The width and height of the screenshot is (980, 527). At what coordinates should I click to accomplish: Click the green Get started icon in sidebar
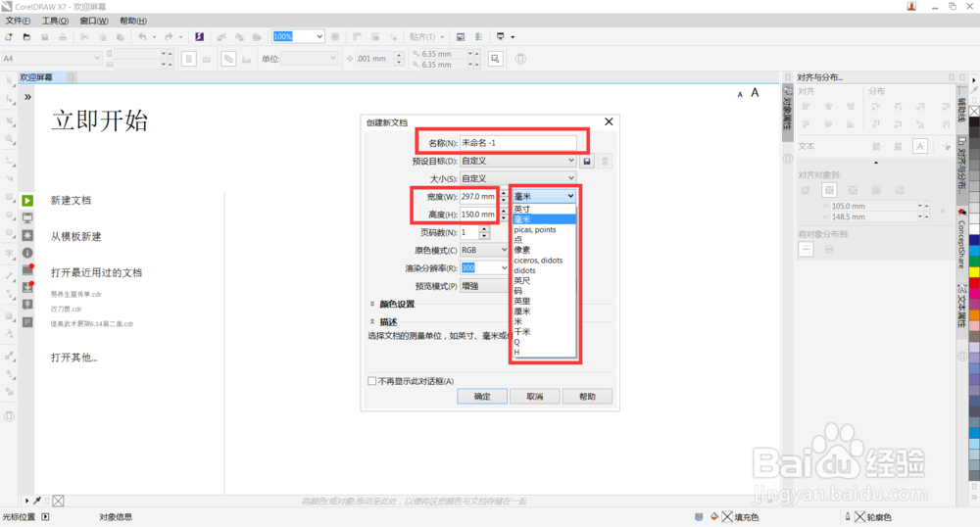click(27, 201)
